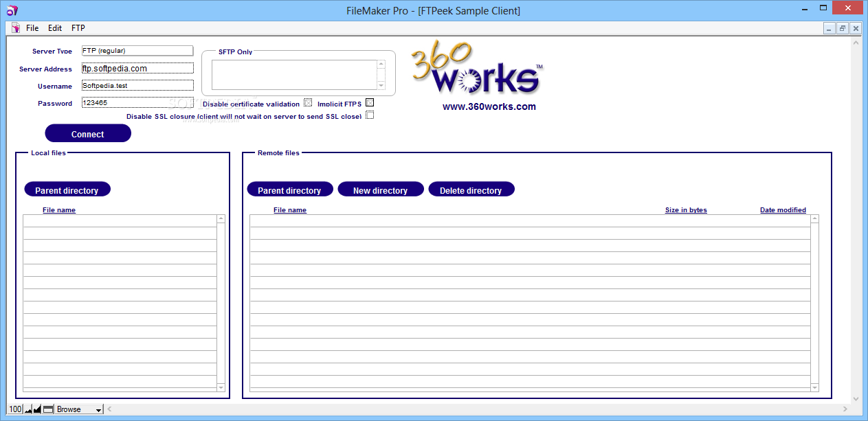
Task: Click the document icon beside the File menu
Action: [16, 28]
